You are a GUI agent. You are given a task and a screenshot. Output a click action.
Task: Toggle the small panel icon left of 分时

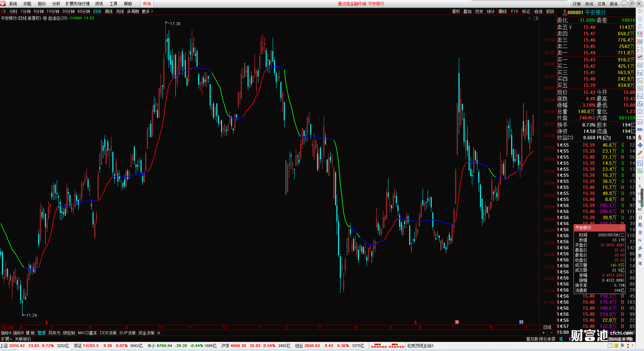[x=4, y=11]
